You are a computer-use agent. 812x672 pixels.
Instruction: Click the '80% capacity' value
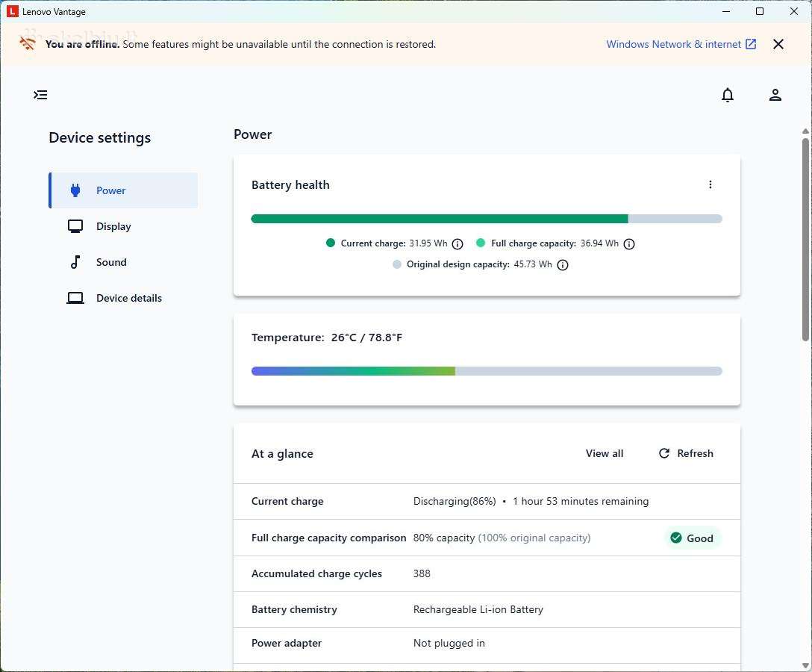click(x=444, y=538)
